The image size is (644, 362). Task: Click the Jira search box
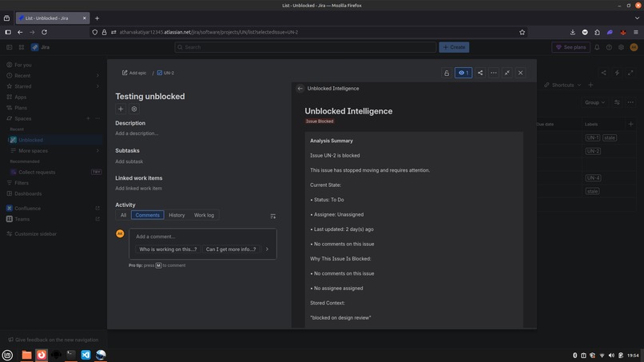tap(305, 47)
